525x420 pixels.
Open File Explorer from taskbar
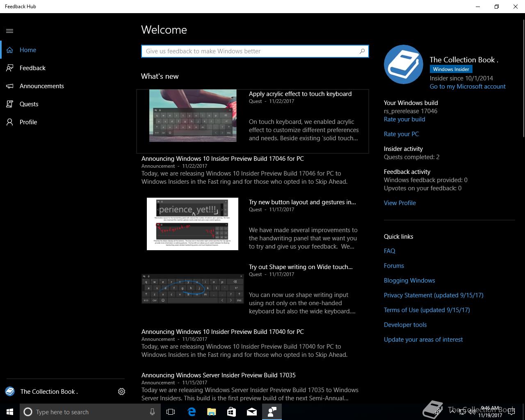pyautogui.click(x=211, y=412)
